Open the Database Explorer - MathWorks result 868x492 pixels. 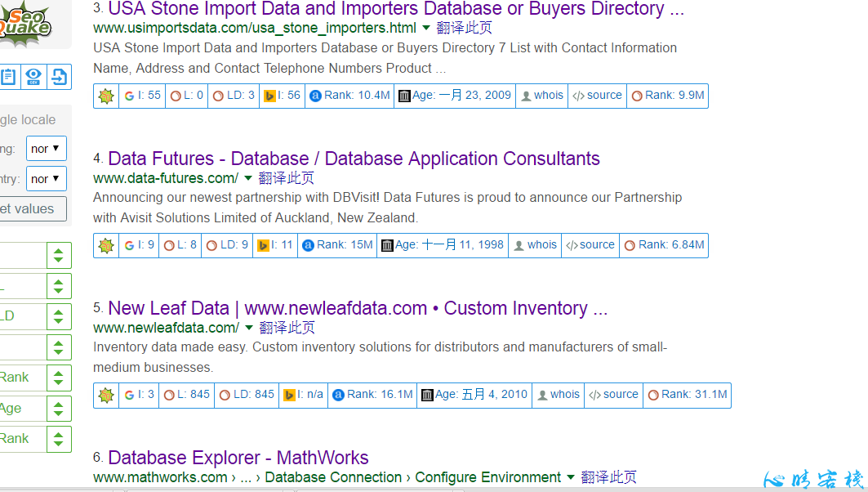point(238,458)
